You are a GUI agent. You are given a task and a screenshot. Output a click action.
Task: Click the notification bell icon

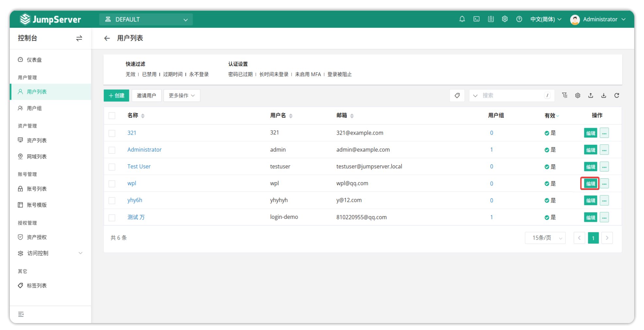[462, 19]
